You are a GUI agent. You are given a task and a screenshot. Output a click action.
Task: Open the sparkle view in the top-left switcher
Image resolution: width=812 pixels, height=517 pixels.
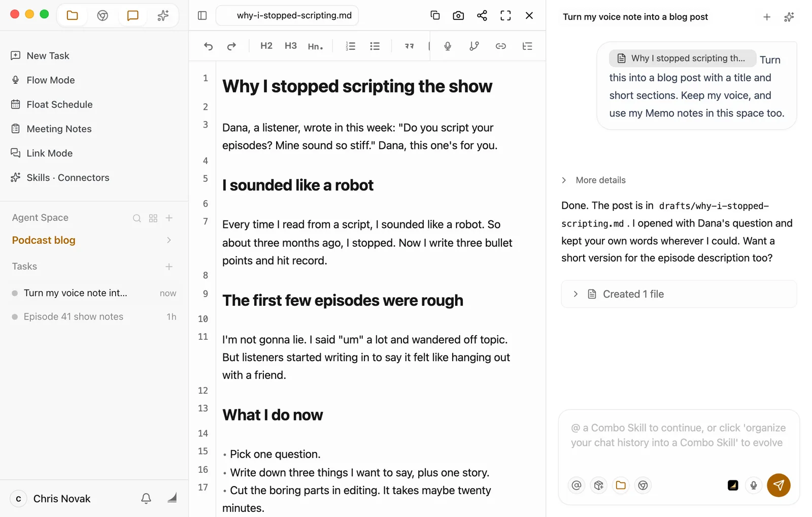point(163,15)
